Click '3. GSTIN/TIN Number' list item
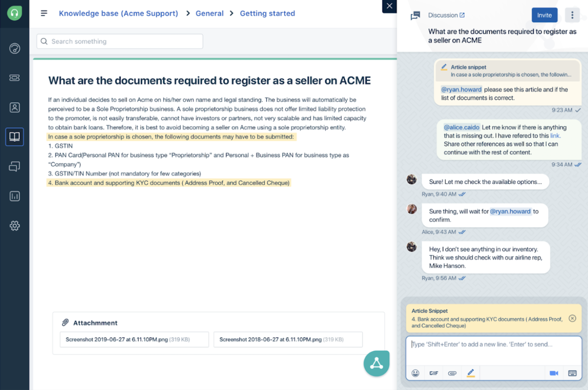 pyautogui.click(x=124, y=173)
